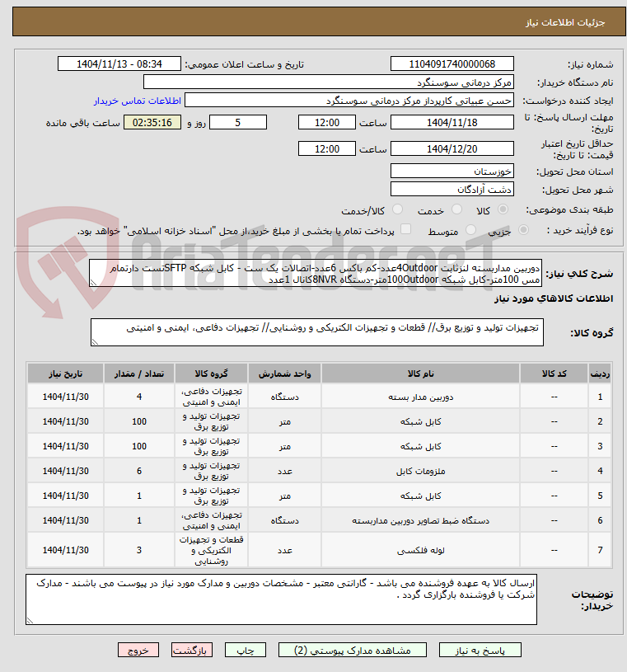Click quantity 4 in row 1
Image resolution: width=627 pixels, height=672 pixels.
point(139,397)
